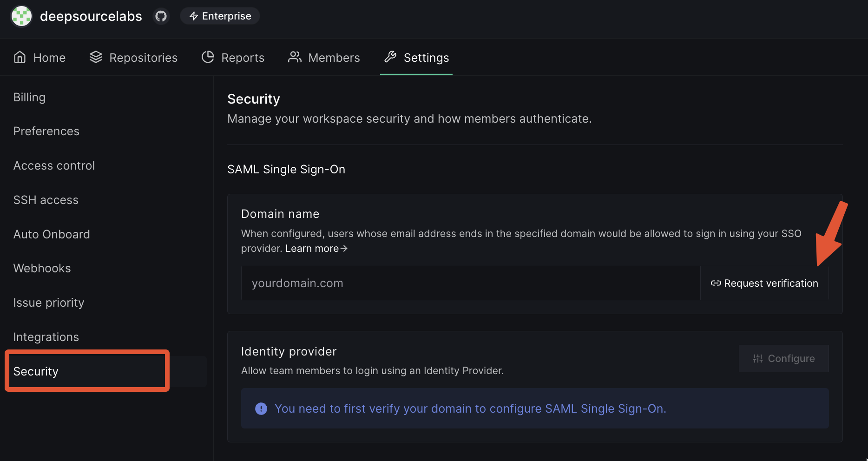This screenshot has width=868, height=461.
Task: Click the Members people icon
Action: click(295, 57)
